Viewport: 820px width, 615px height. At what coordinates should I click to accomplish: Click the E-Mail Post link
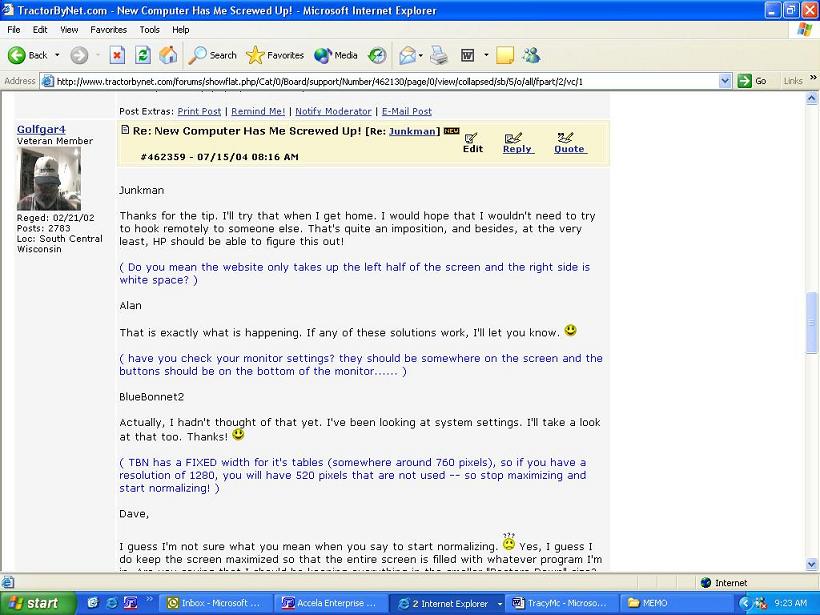pos(406,111)
